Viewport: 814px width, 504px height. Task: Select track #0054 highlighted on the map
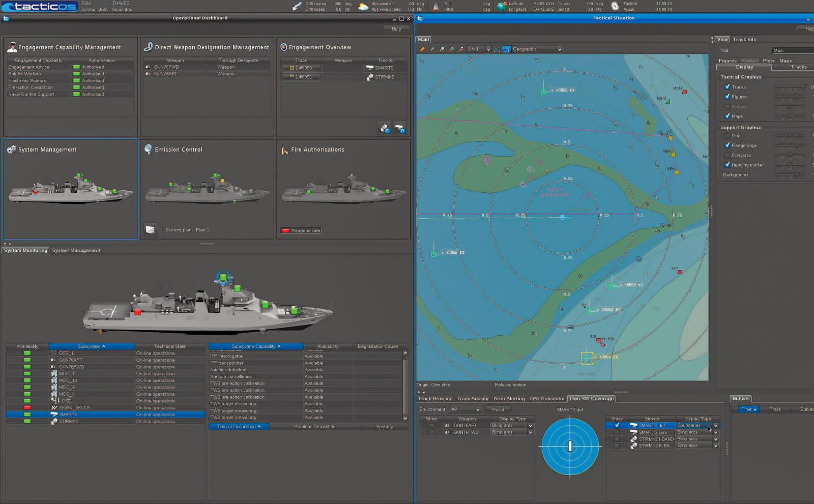point(587,358)
